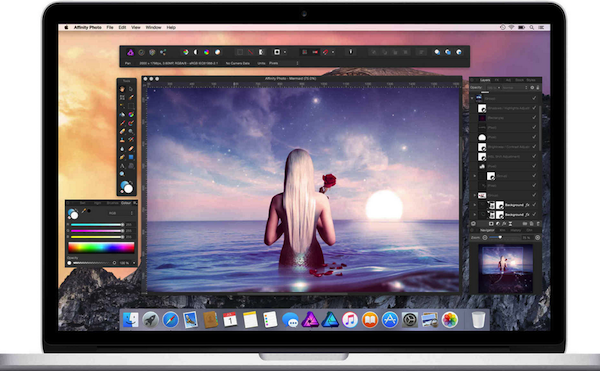The height and width of the screenshot is (371, 600).
Task: Select the Paint Brush tool
Action: (x=122, y=123)
